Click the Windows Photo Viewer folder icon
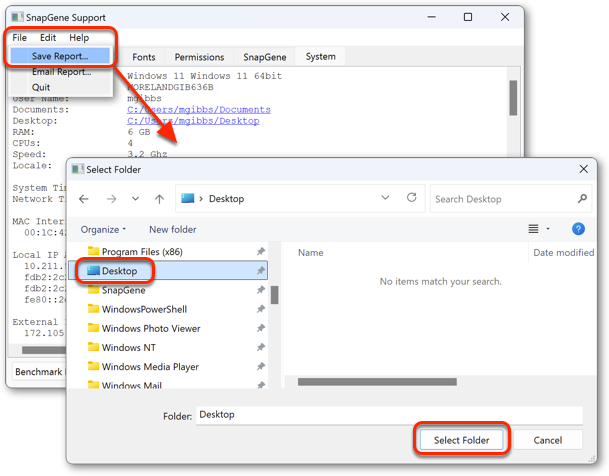Screen dimensions: 609x476 point(93,327)
